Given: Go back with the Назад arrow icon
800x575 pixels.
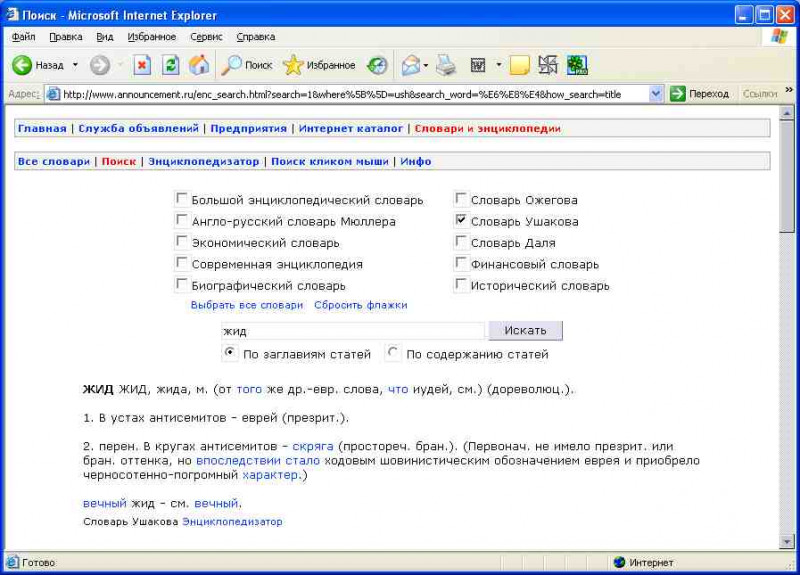Looking at the screenshot, I should point(22,65).
